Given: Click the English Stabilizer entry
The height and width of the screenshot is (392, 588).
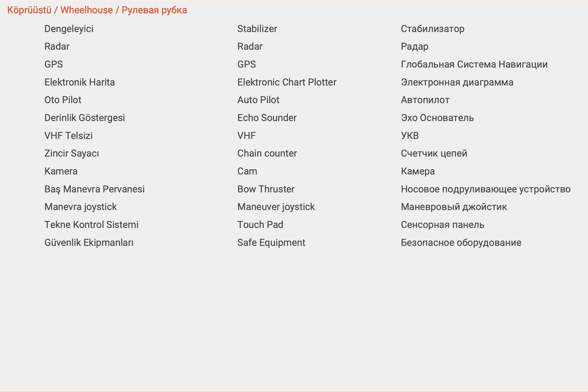Looking at the screenshot, I should [257, 29].
